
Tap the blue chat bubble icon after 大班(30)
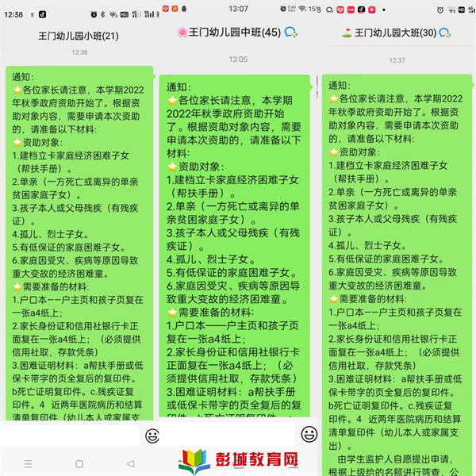pos(445,33)
